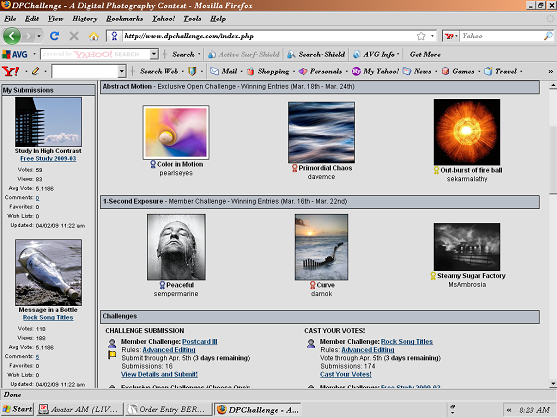557x418 pixels.
Task: Open Message in a Bottle thumbnail
Action: click(x=48, y=272)
